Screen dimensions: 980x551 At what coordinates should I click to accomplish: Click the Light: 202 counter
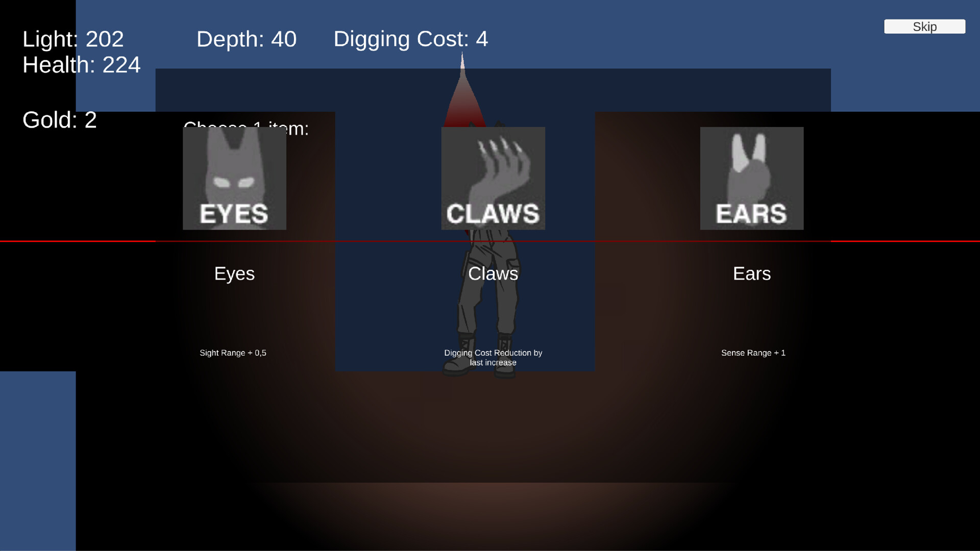pyautogui.click(x=73, y=39)
